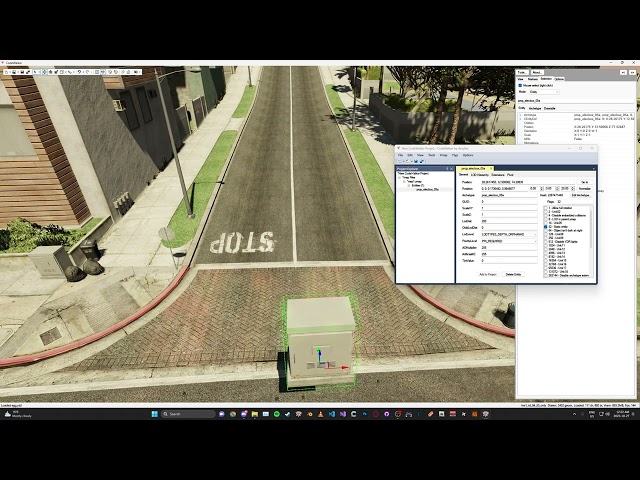Screen dimensions: 640x480
Task: Open the dropdown arrow beside the New file icon
Action: point(9,72)
